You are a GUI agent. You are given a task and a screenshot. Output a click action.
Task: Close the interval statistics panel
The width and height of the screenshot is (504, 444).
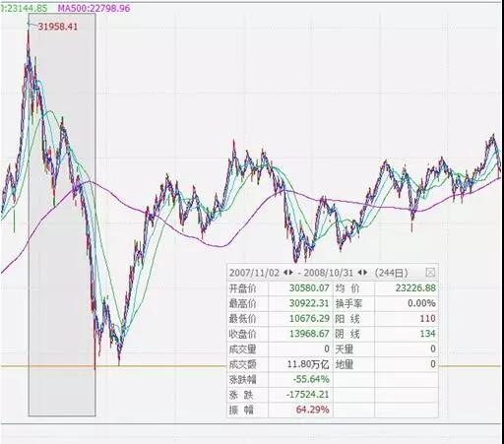[x=430, y=273]
